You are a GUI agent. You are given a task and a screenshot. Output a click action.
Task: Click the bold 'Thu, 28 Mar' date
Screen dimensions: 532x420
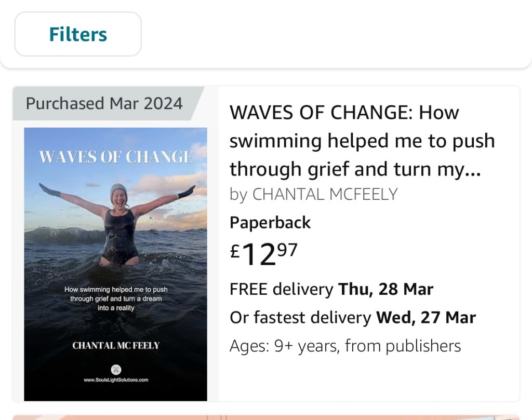386,289
